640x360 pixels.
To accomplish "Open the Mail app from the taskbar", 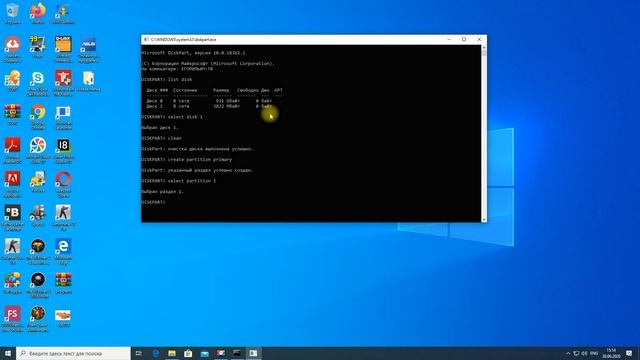I will tap(204, 353).
